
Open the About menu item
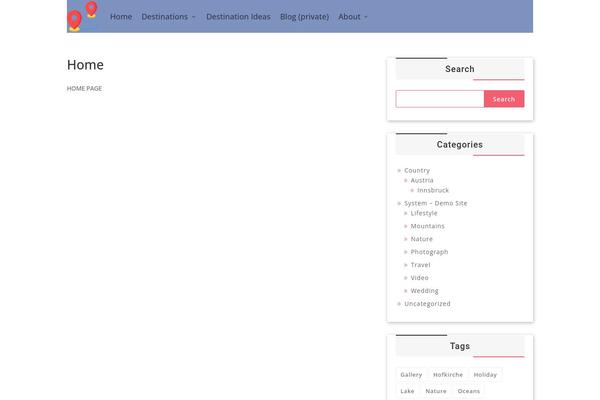(349, 17)
